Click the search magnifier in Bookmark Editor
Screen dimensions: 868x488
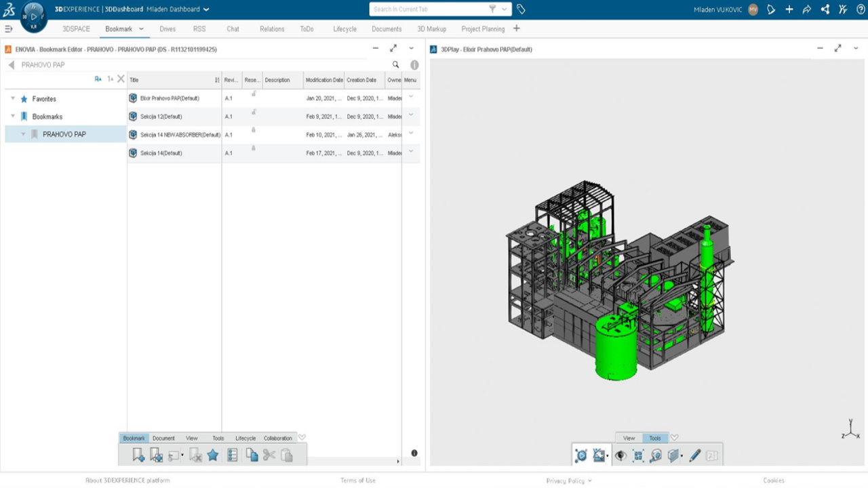coord(396,65)
